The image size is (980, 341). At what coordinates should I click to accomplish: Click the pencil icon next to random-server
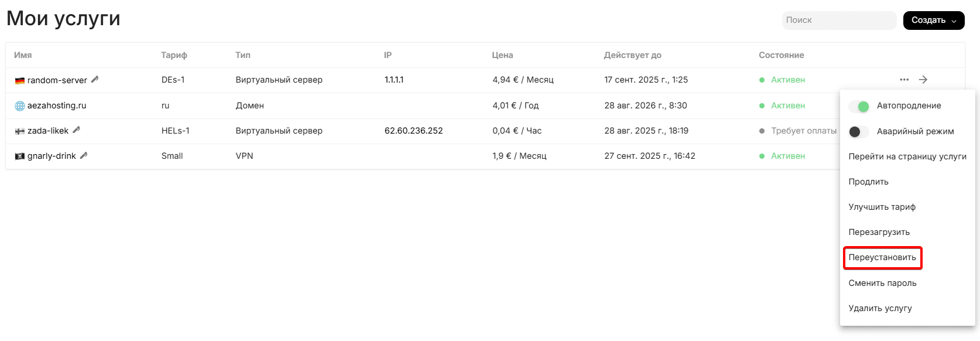pyautogui.click(x=95, y=79)
